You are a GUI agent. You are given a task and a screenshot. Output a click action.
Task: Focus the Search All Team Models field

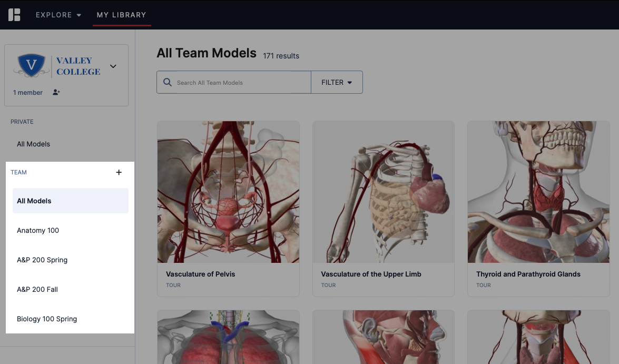point(234,82)
